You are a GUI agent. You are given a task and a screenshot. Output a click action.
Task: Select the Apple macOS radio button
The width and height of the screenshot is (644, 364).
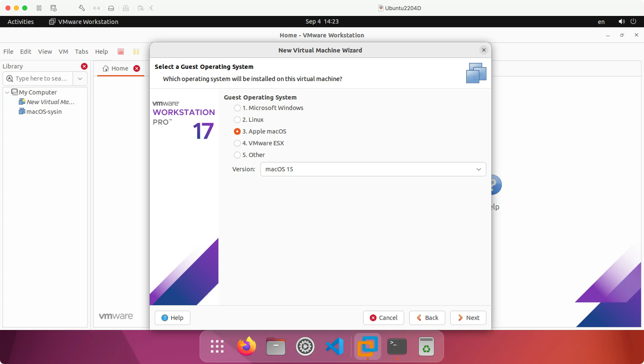coord(237,131)
